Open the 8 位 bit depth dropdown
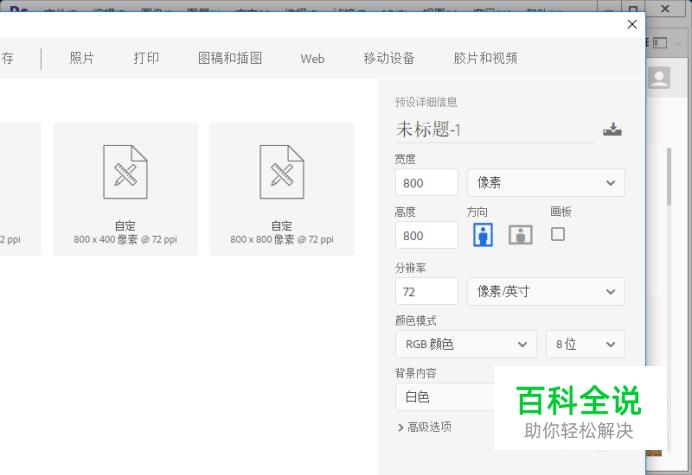The height and width of the screenshot is (475, 692). [x=586, y=344]
